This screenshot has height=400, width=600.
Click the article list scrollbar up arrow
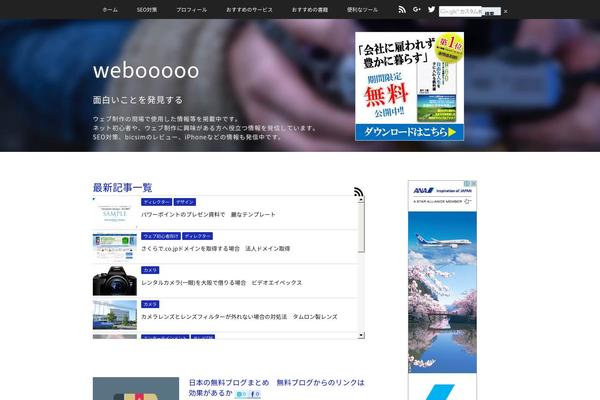(x=361, y=200)
